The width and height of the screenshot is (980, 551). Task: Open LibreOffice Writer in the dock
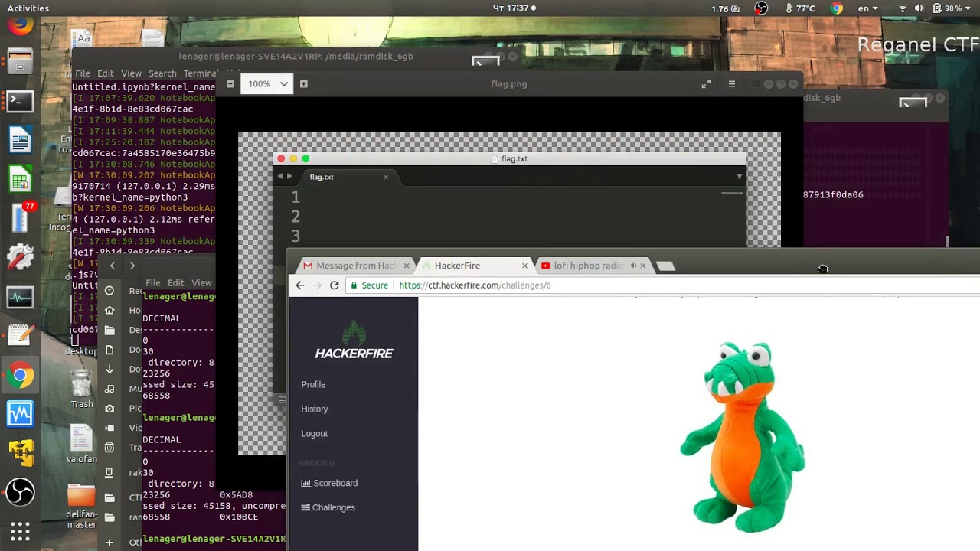click(x=21, y=141)
